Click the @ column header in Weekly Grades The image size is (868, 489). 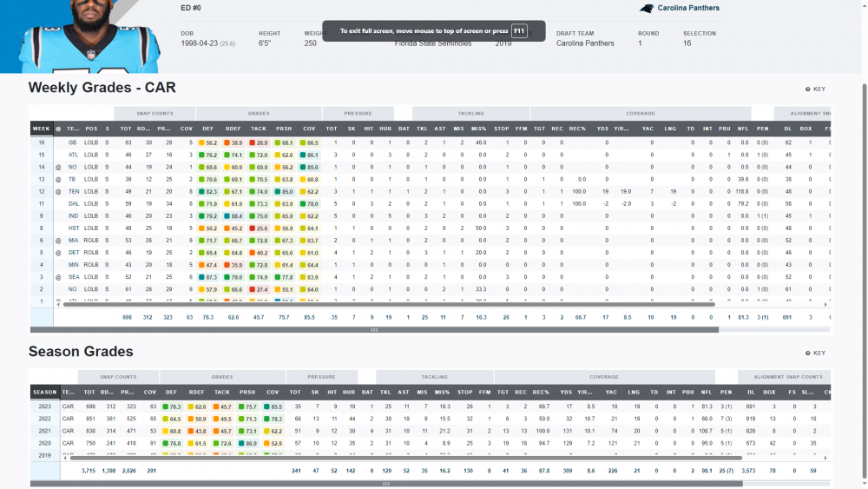[x=58, y=129]
